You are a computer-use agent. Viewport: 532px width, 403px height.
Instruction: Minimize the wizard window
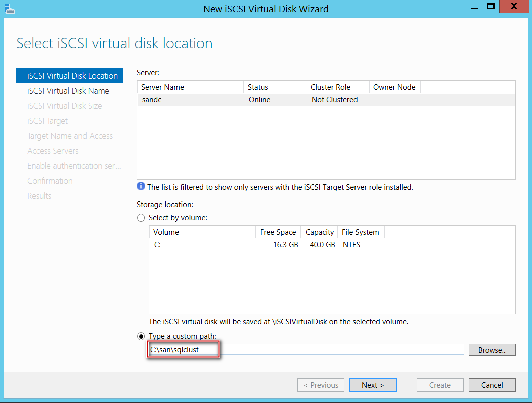pos(472,7)
